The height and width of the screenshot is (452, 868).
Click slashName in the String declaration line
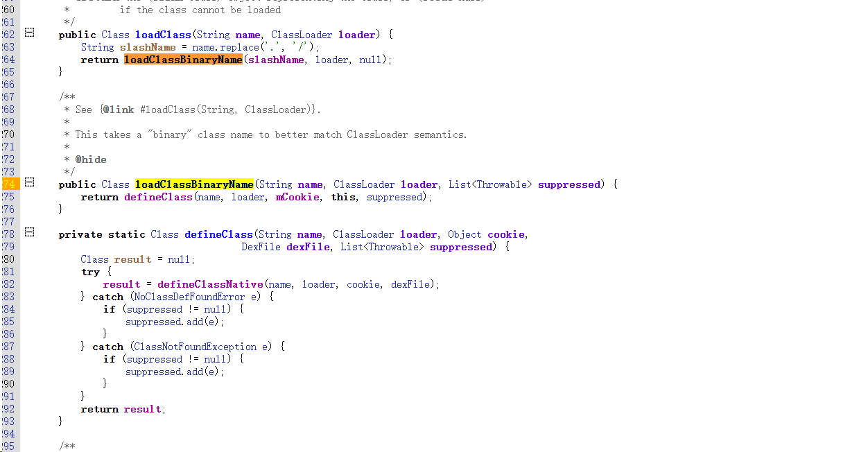coord(148,47)
